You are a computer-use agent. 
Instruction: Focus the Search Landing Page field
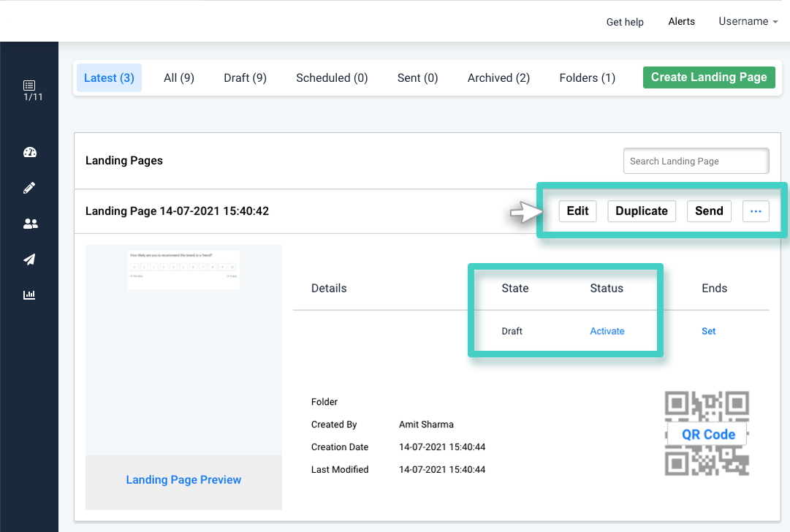pyautogui.click(x=696, y=161)
